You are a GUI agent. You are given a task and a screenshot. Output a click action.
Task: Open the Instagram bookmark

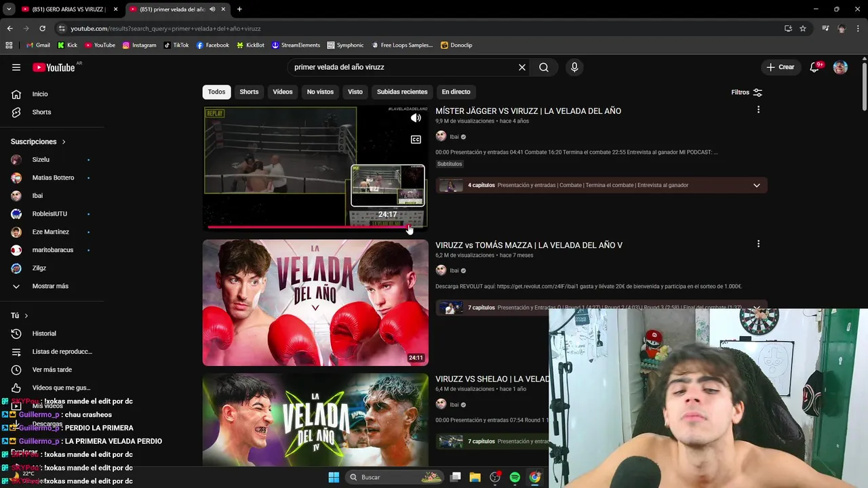(x=139, y=45)
